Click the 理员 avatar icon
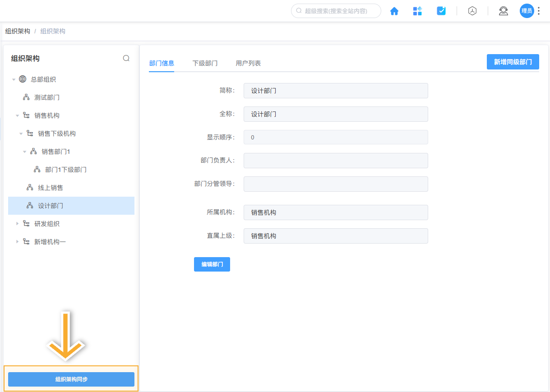The image size is (550, 392). (526, 10)
